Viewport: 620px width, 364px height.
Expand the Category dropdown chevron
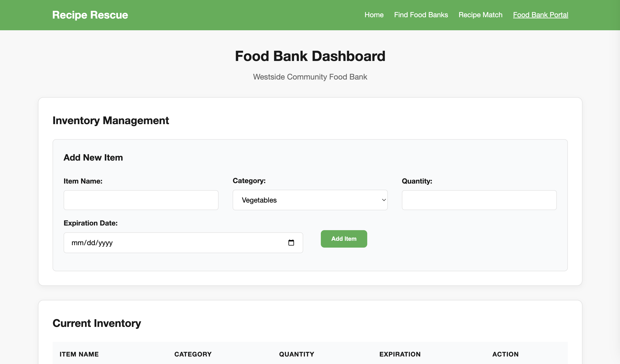(384, 200)
